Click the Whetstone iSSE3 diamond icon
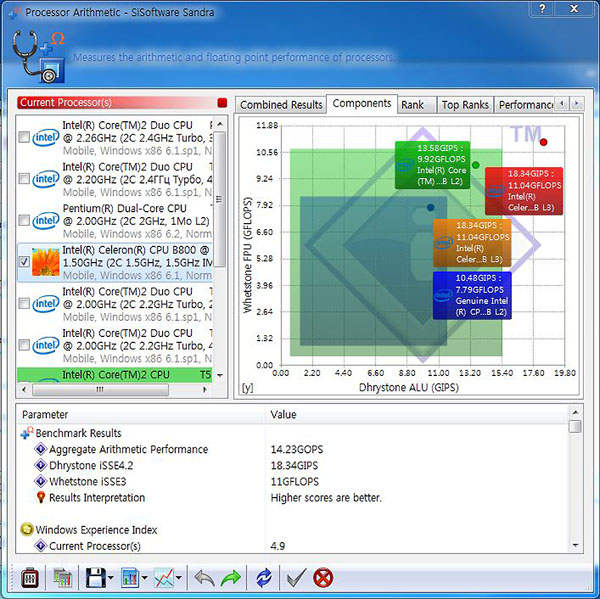The image size is (600, 599). [41, 481]
